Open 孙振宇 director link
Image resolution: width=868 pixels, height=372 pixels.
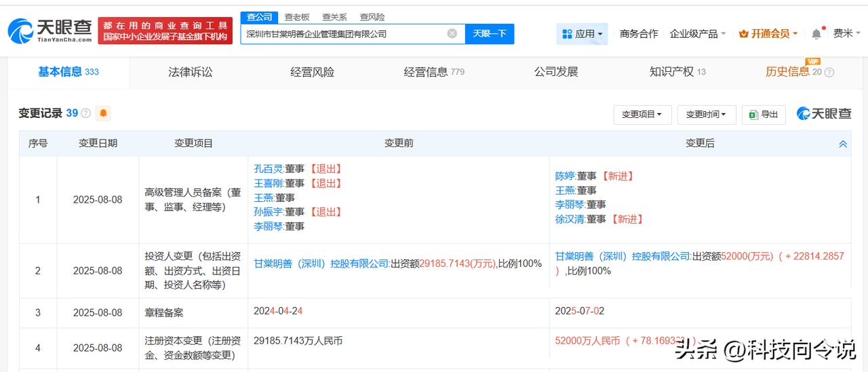[268, 212]
